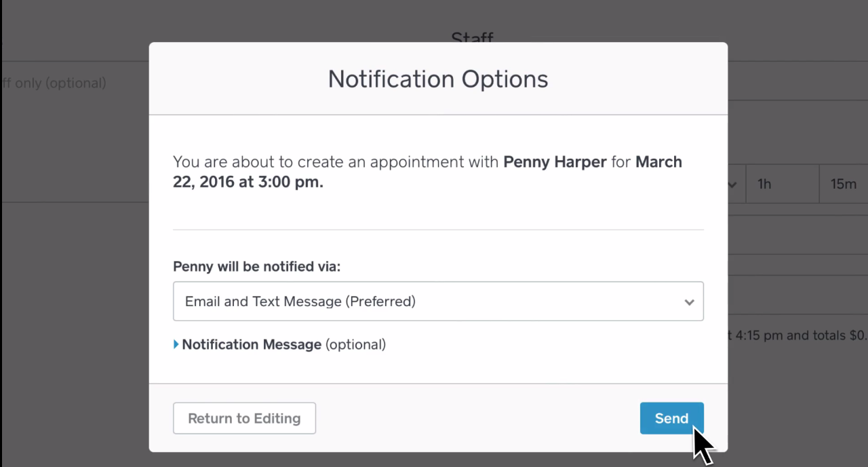Click the bold Notification Message label
This screenshot has height=467, width=868.
tap(252, 344)
